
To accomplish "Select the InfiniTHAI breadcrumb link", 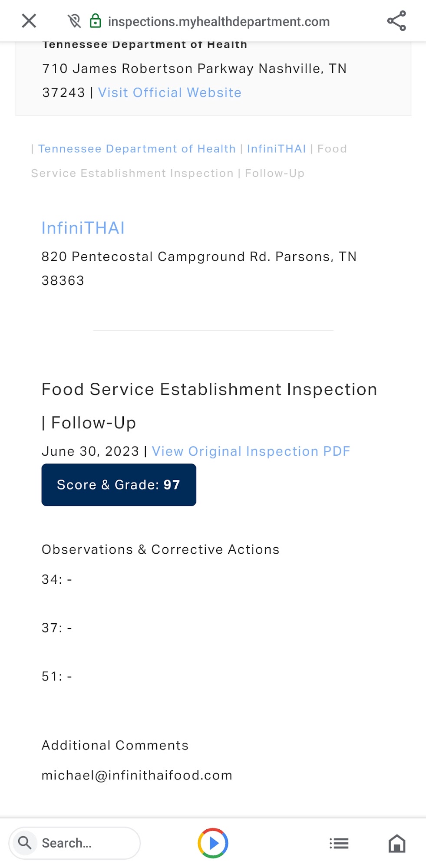I will [276, 149].
